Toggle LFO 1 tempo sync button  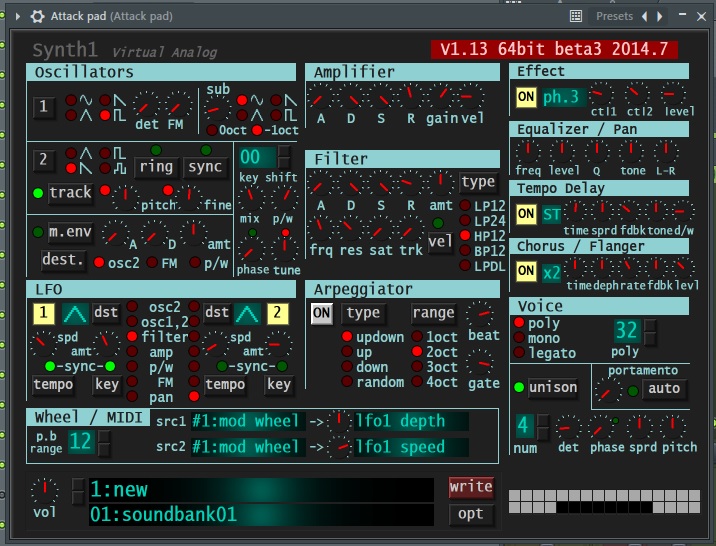(53, 385)
